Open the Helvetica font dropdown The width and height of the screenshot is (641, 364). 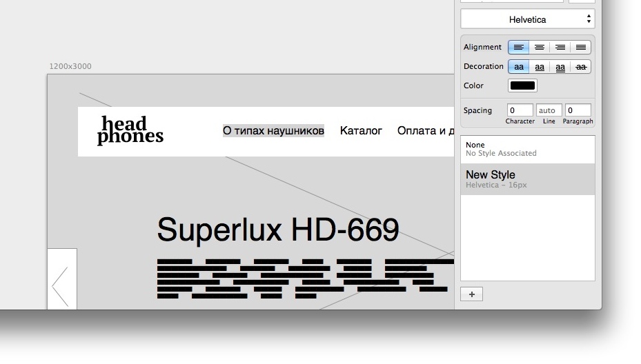click(527, 19)
